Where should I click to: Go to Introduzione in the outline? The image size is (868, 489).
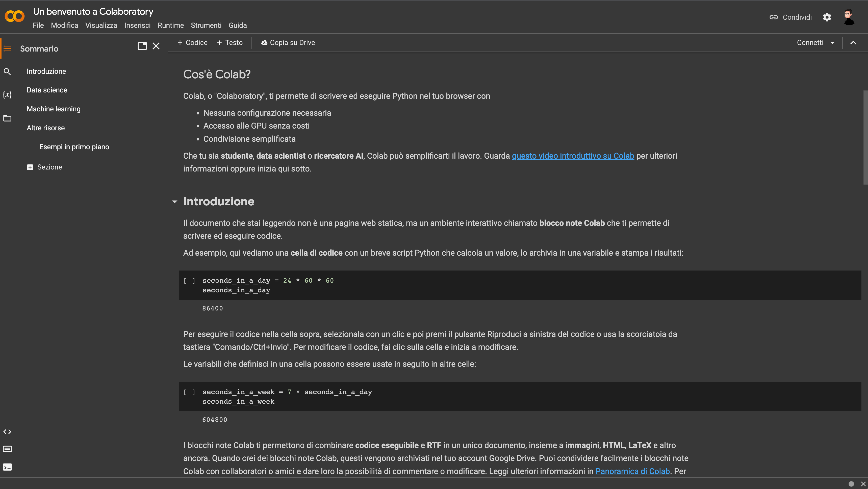46,71
